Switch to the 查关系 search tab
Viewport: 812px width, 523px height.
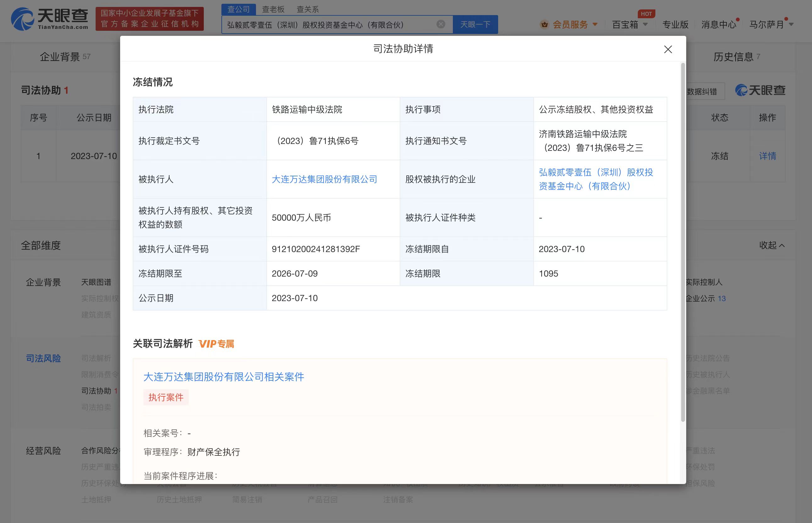click(308, 9)
